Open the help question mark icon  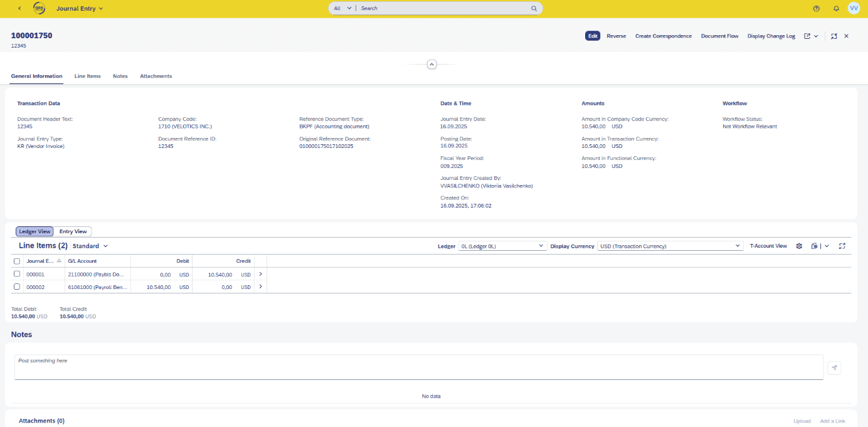pos(816,9)
